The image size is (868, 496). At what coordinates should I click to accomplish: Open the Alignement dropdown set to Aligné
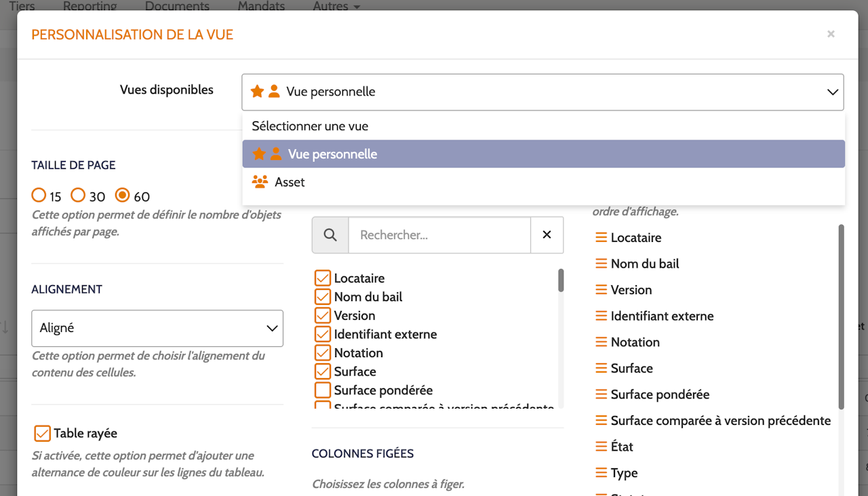click(157, 329)
